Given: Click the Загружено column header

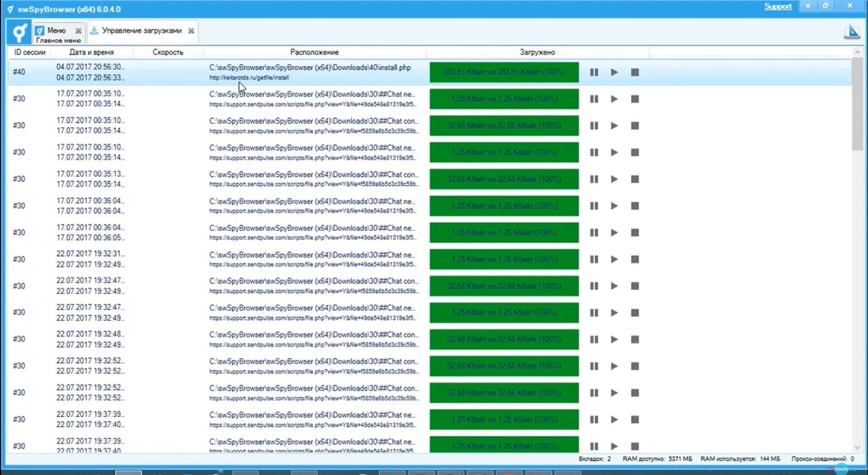Looking at the screenshot, I should pos(537,52).
